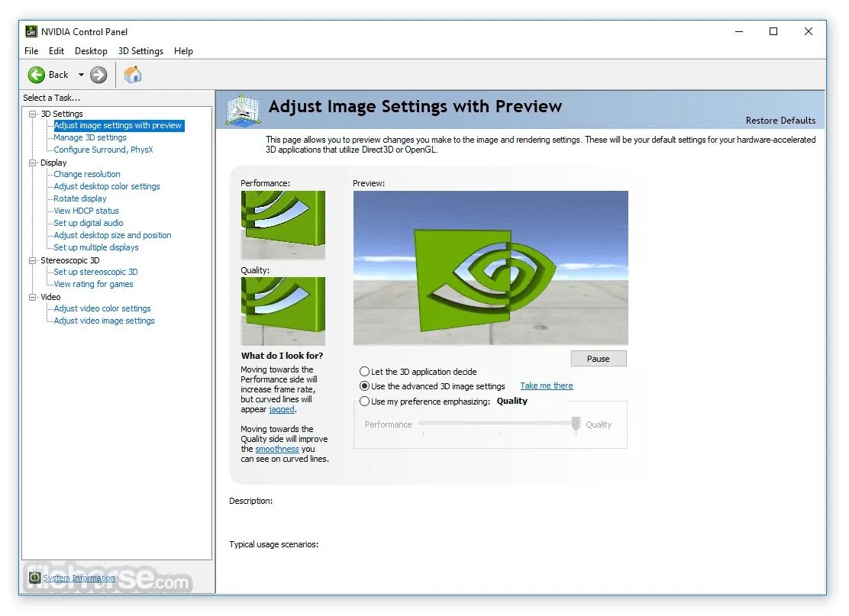The width and height of the screenshot is (849, 616).
Task: Select Adjust desktop color settings
Action: point(107,186)
